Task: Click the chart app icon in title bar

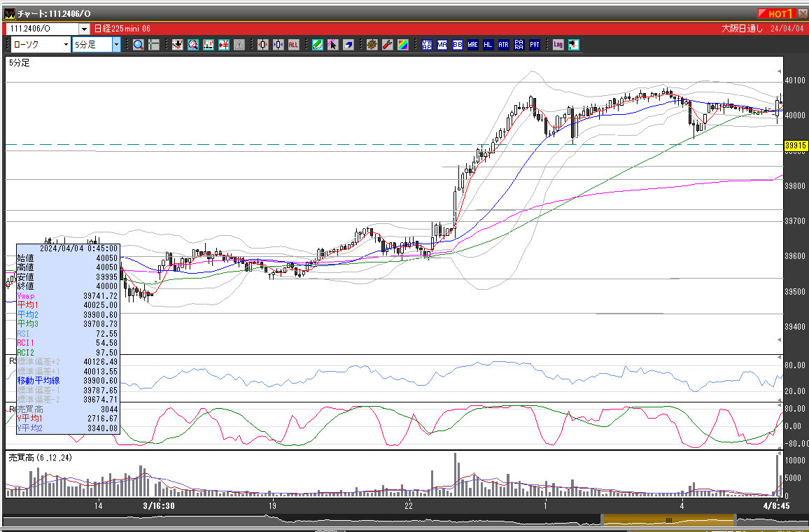Action: [x=9, y=13]
